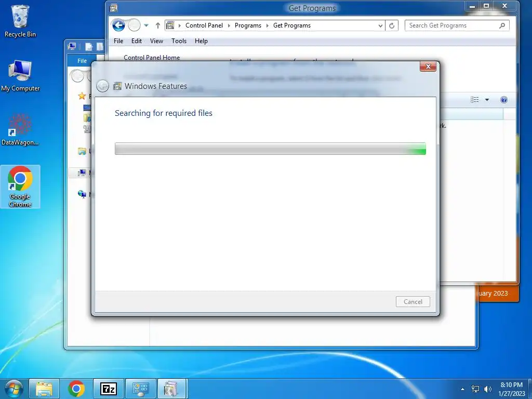Click the search magnifier icon
The image size is (532, 399).
point(502,25)
